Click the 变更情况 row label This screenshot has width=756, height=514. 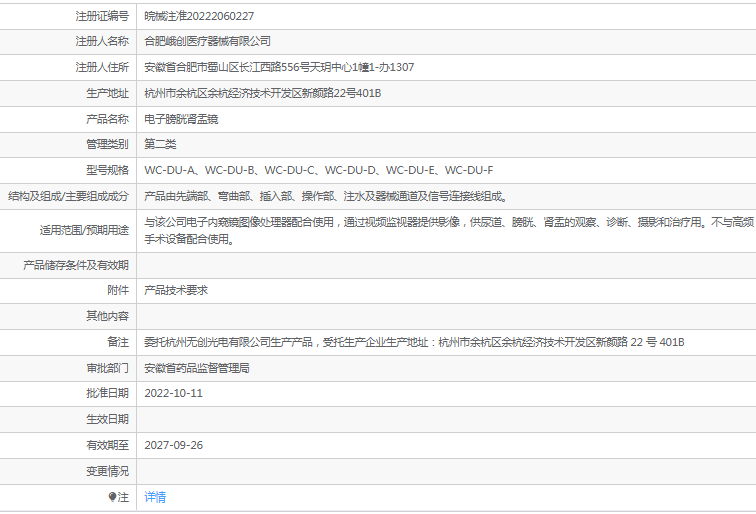click(108, 471)
